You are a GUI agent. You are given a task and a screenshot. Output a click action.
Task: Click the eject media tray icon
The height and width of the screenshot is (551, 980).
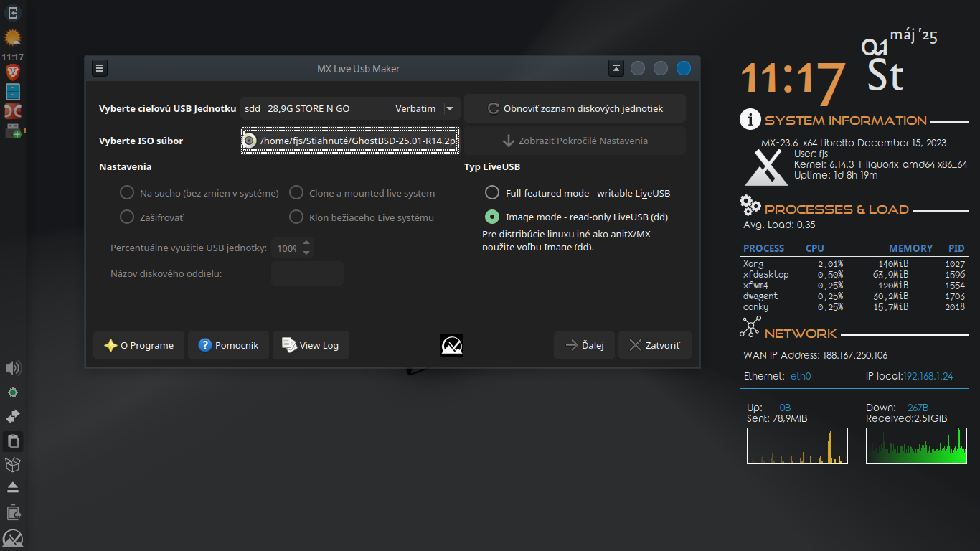coord(13,488)
